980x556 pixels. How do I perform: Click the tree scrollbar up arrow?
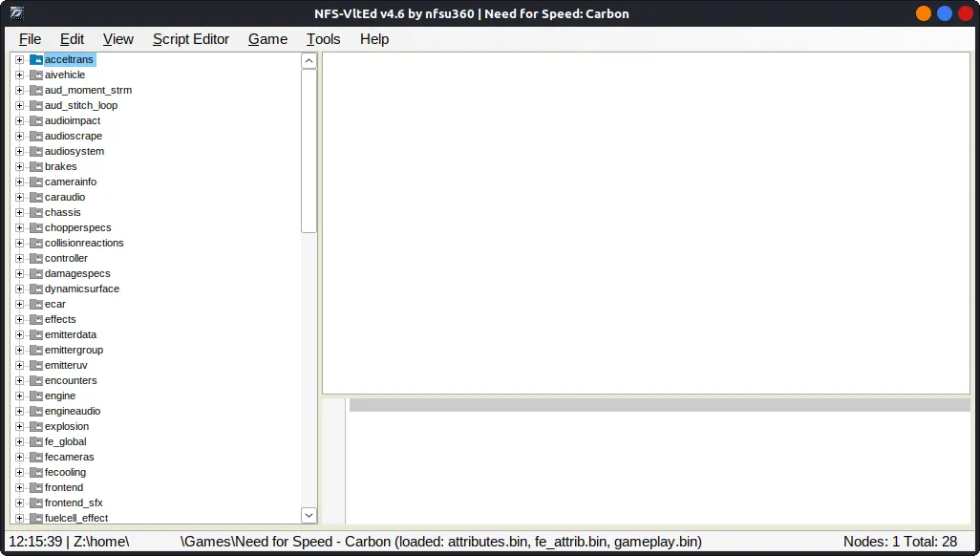pyautogui.click(x=309, y=61)
